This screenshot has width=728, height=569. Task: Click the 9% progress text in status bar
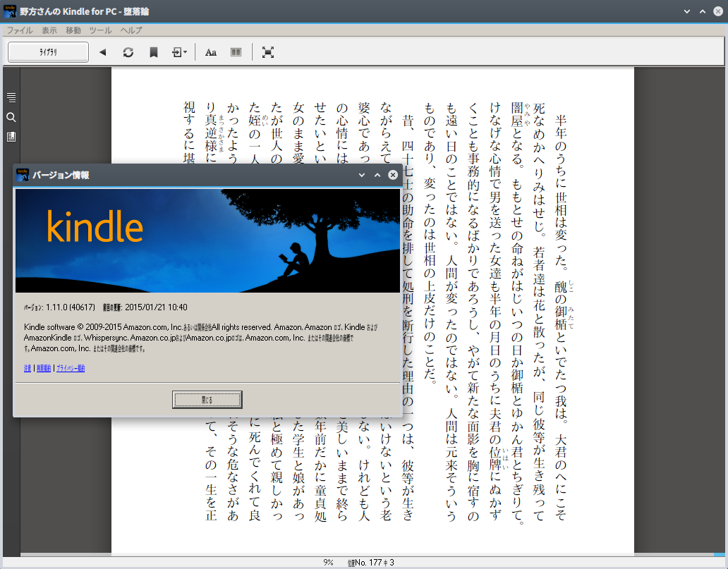(x=328, y=563)
